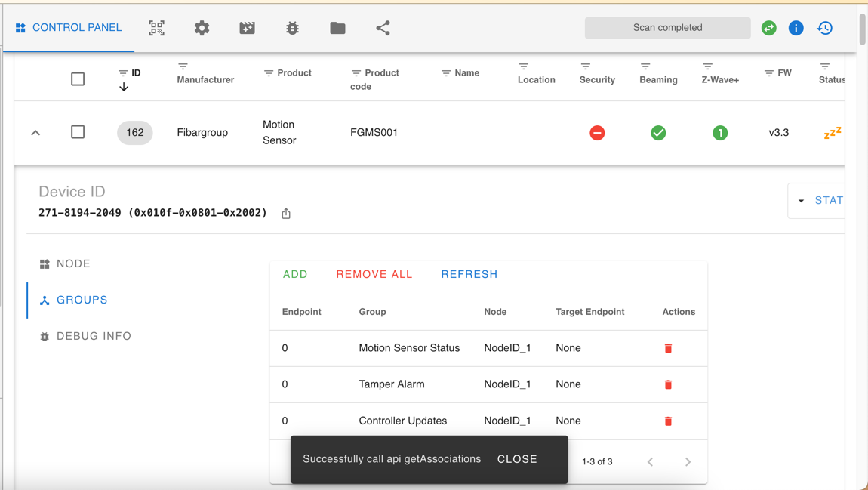Click ADD to create a new association
This screenshot has height=490, width=868.
coord(295,274)
